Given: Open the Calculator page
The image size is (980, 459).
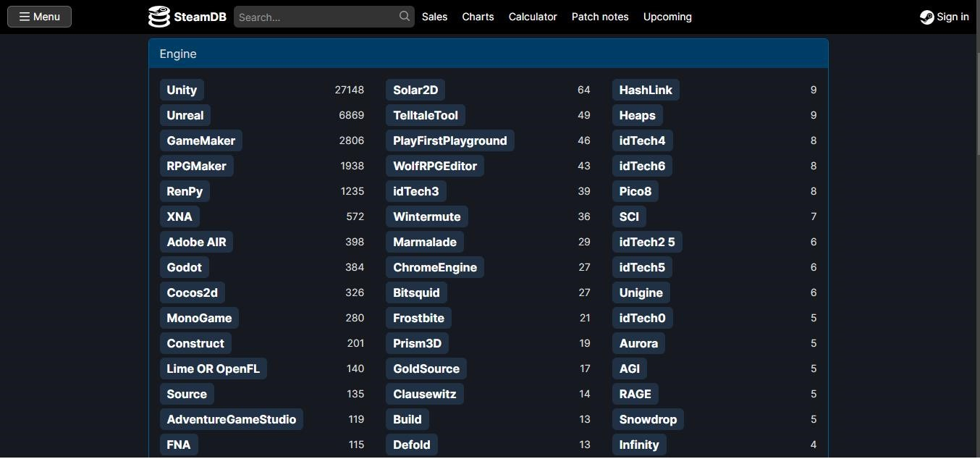Looking at the screenshot, I should (x=533, y=17).
